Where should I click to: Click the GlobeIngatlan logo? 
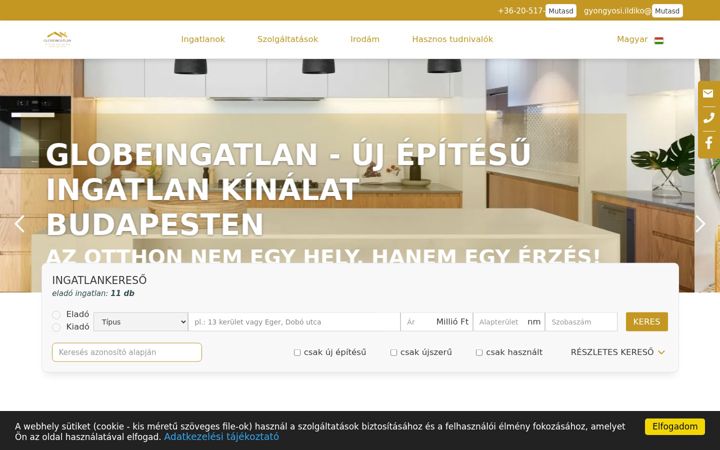pos(57,39)
